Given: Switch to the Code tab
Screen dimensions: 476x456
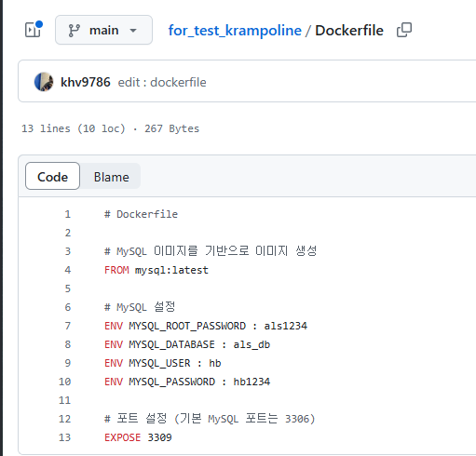Looking at the screenshot, I should click(52, 177).
